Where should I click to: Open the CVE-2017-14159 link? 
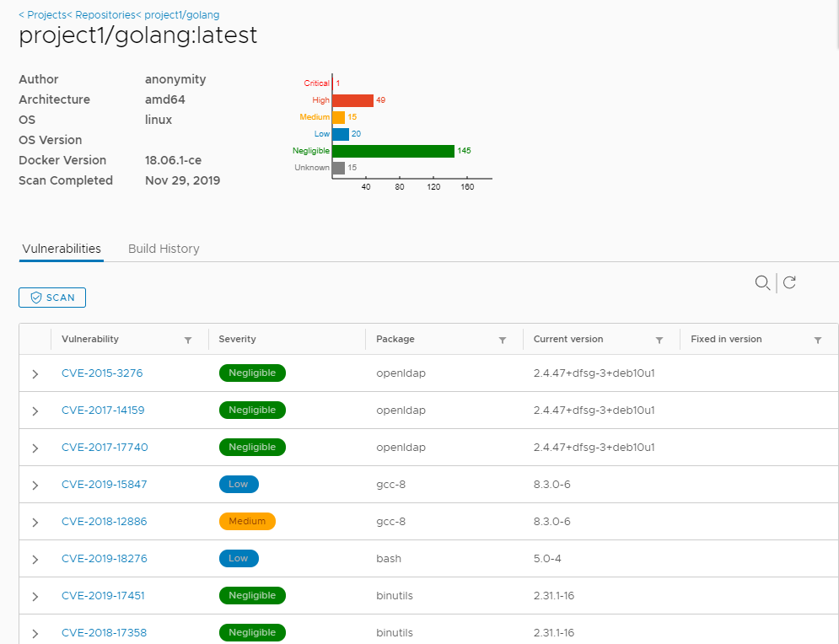103,411
